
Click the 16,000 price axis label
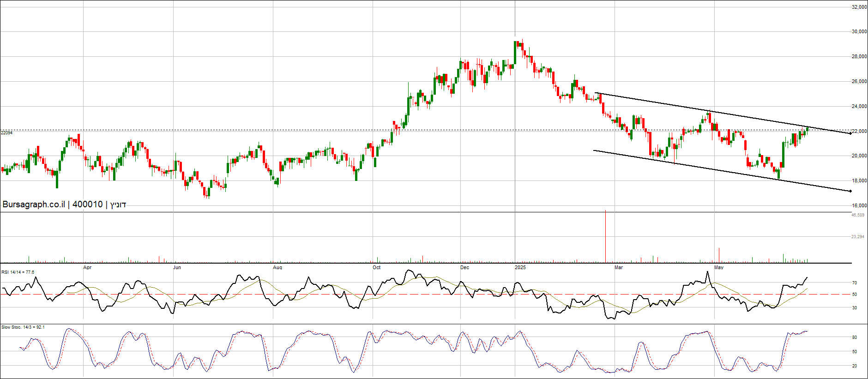859,205
